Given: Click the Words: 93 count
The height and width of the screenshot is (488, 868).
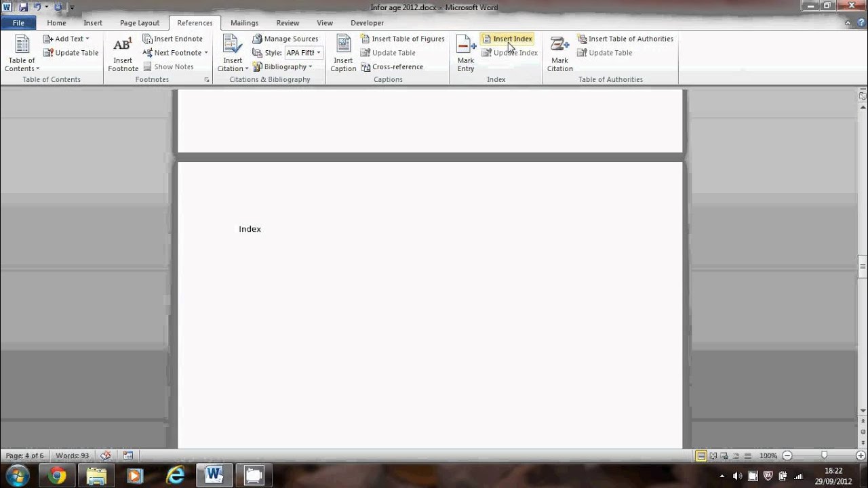Looking at the screenshot, I should (x=72, y=456).
